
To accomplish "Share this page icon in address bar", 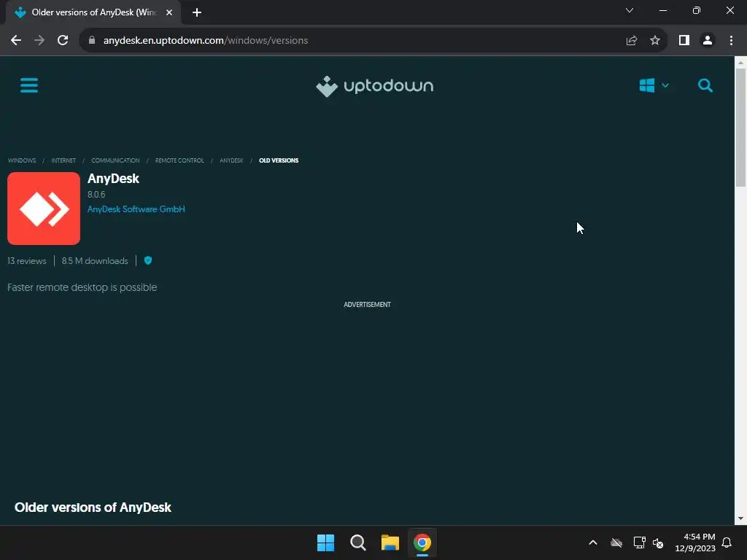I will click(632, 41).
